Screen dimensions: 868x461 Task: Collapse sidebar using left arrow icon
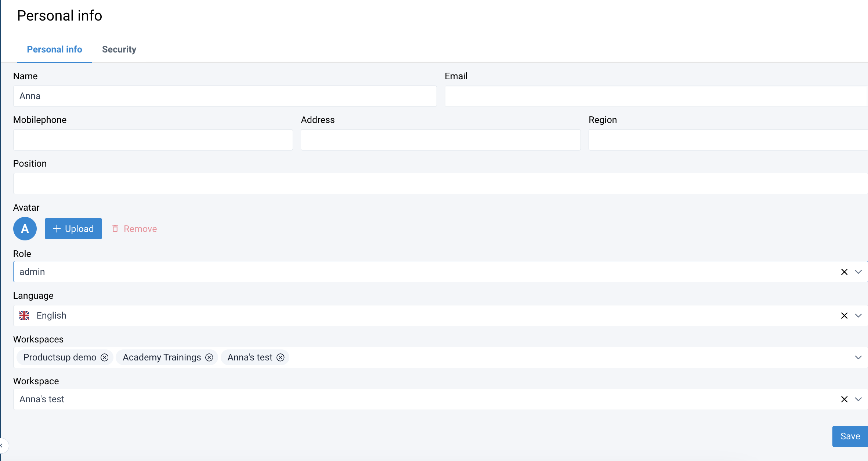pyautogui.click(x=2, y=446)
